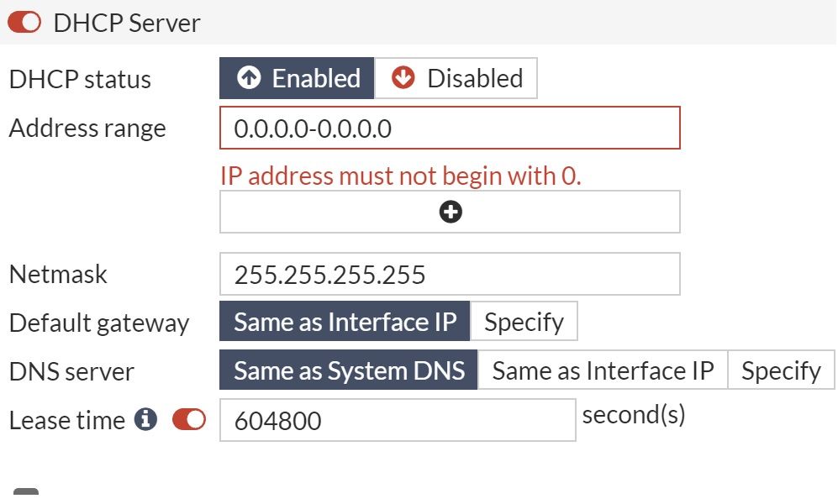Toggle the DHCP Server switch off
Screen dimensions: 838x504
pos(24,23)
